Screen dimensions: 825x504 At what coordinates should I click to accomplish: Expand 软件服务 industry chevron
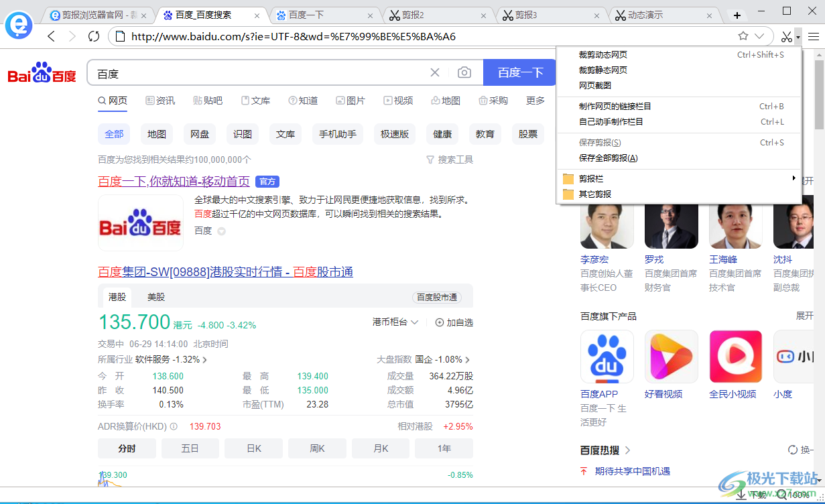pos(204,360)
